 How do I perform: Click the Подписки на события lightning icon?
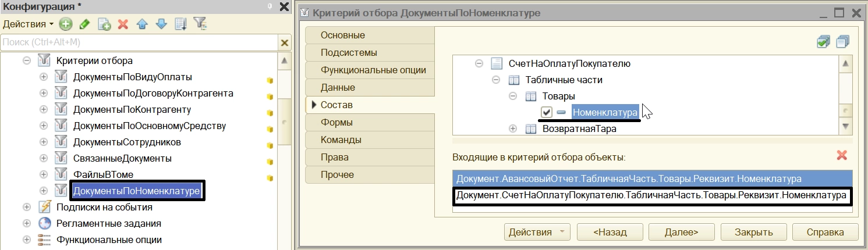[44, 207]
